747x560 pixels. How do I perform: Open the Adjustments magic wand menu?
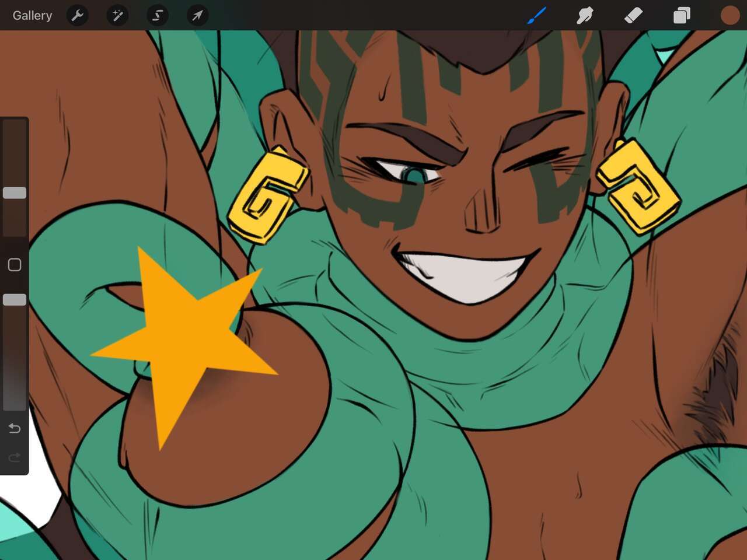pos(117,16)
